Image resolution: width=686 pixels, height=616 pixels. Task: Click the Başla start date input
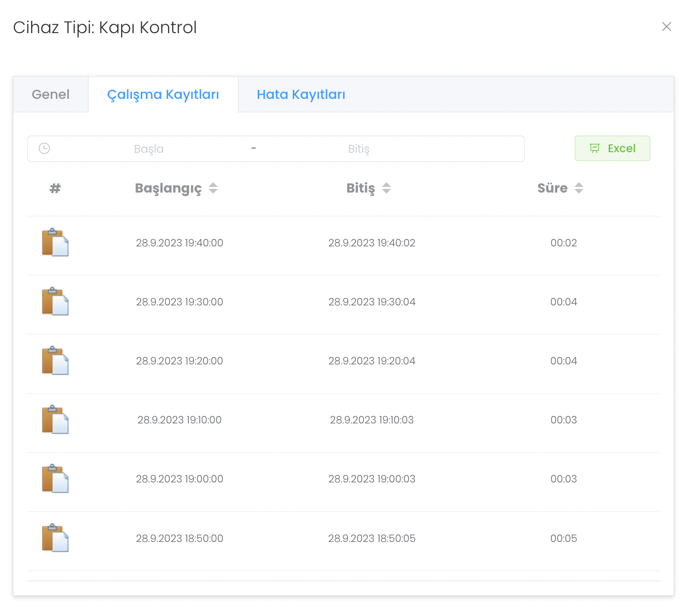148,149
